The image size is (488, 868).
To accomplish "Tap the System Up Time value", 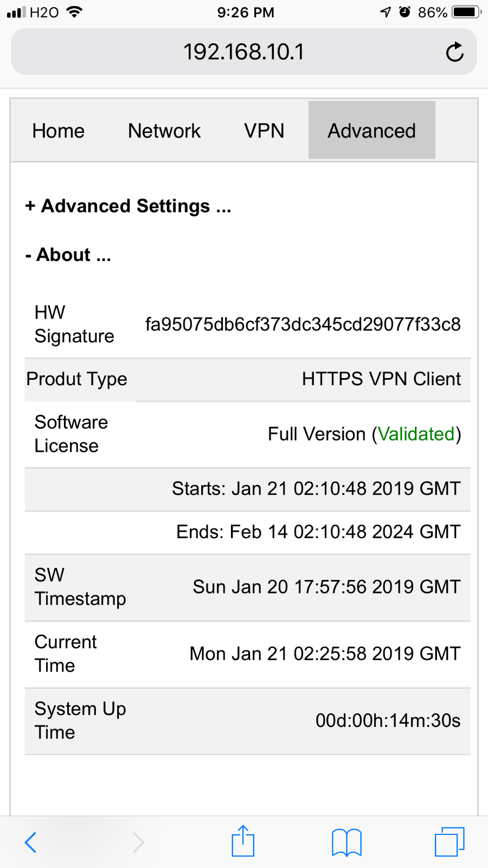I will click(x=388, y=720).
